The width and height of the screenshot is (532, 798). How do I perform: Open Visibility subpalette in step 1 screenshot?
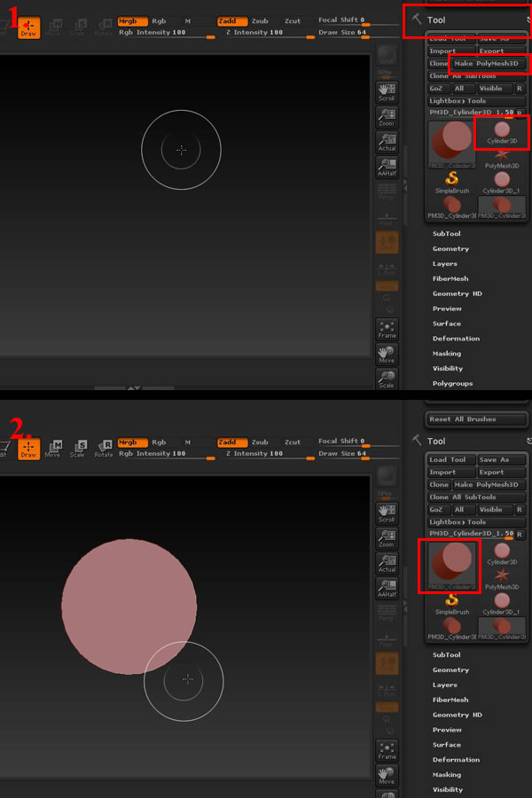coord(448,369)
